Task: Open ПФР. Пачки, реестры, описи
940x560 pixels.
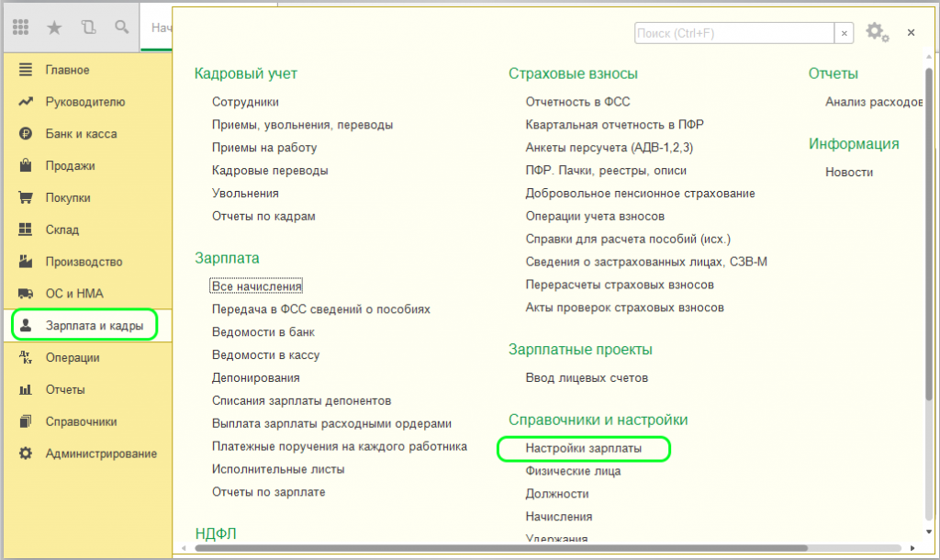Action: pyautogui.click(x=606, y=170)
